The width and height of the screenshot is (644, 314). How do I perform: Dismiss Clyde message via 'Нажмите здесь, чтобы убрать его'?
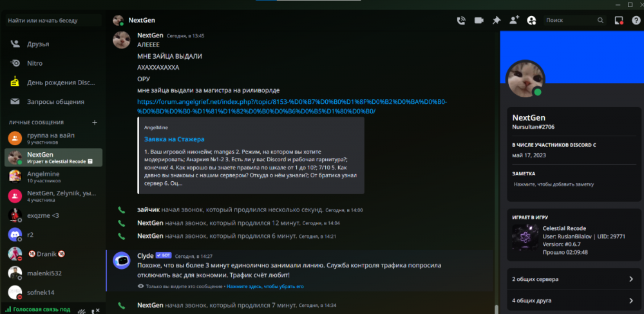[x=265, y=286]
